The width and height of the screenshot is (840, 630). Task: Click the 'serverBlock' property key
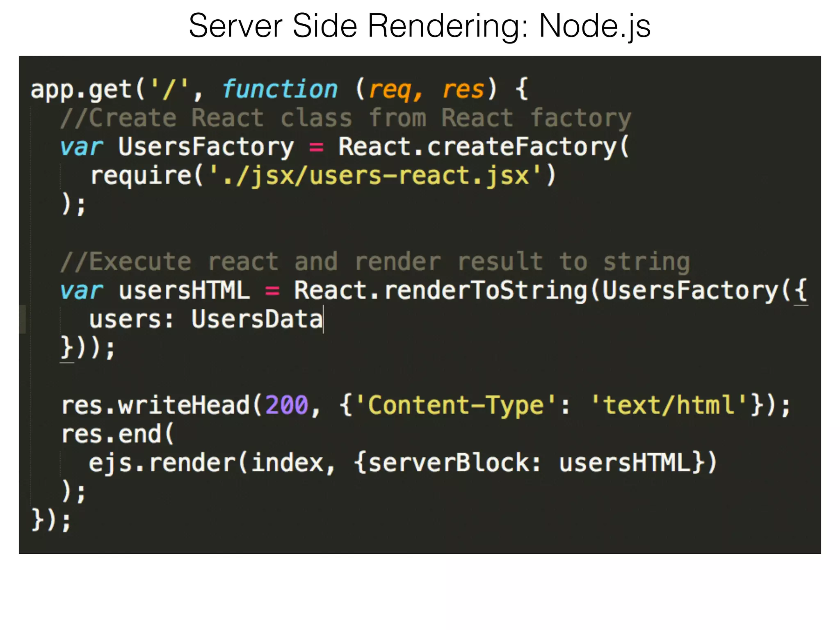click(448, 463)
